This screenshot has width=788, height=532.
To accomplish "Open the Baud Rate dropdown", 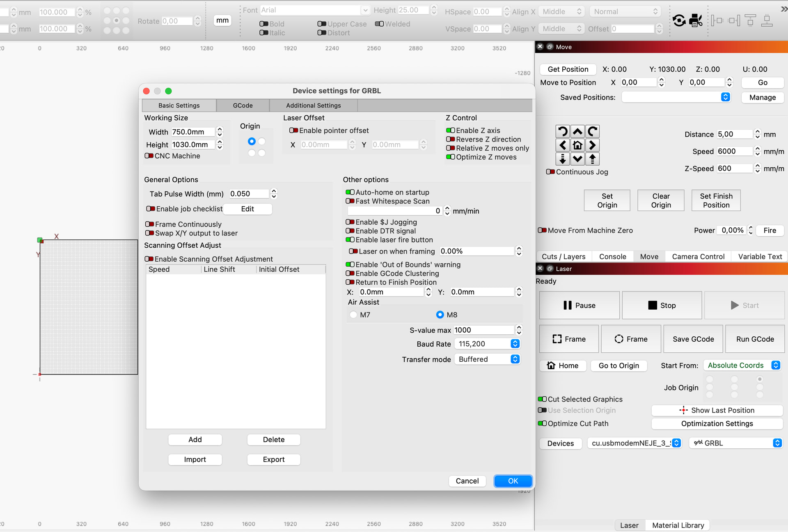I will [487, 344].
